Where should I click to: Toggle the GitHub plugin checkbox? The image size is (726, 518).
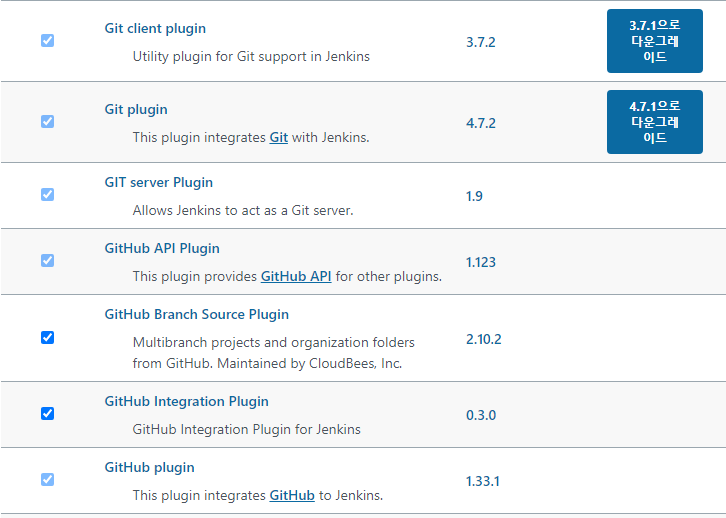(x=47, y=480)
